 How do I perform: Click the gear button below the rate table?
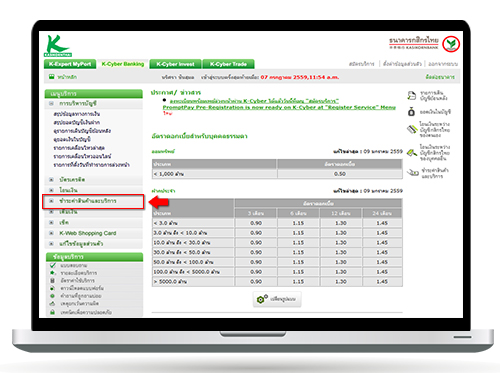pos(277,299)
